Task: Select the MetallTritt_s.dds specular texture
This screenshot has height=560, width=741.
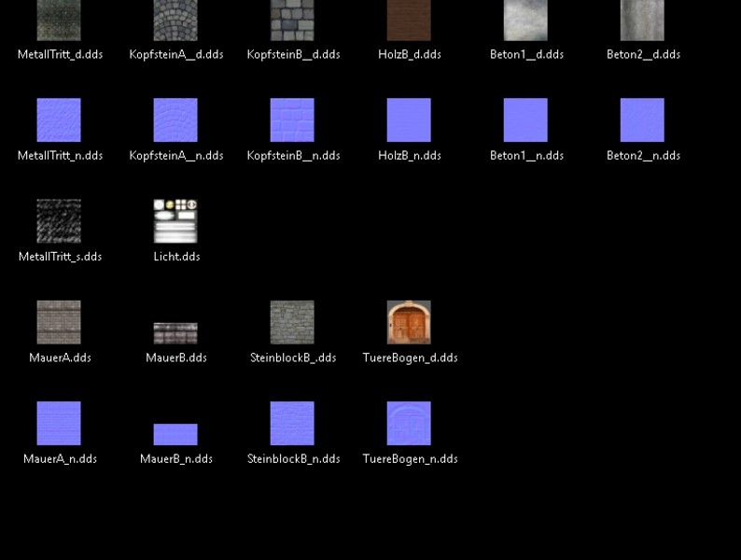Action: [x=59, y=221]
